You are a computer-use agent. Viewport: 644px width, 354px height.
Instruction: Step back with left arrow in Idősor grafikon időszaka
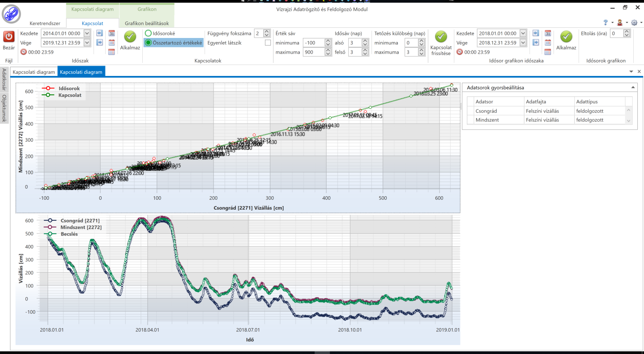pos(535,33)
